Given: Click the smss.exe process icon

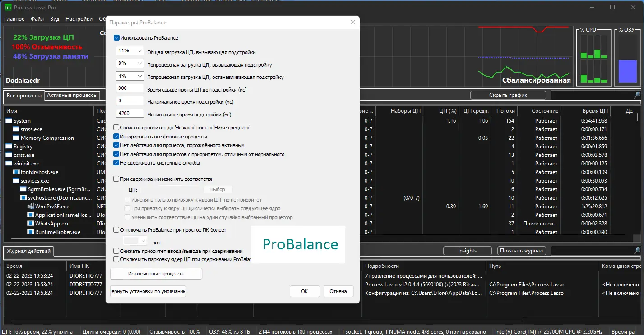Looking at the screenshot, I should (16, 129).
